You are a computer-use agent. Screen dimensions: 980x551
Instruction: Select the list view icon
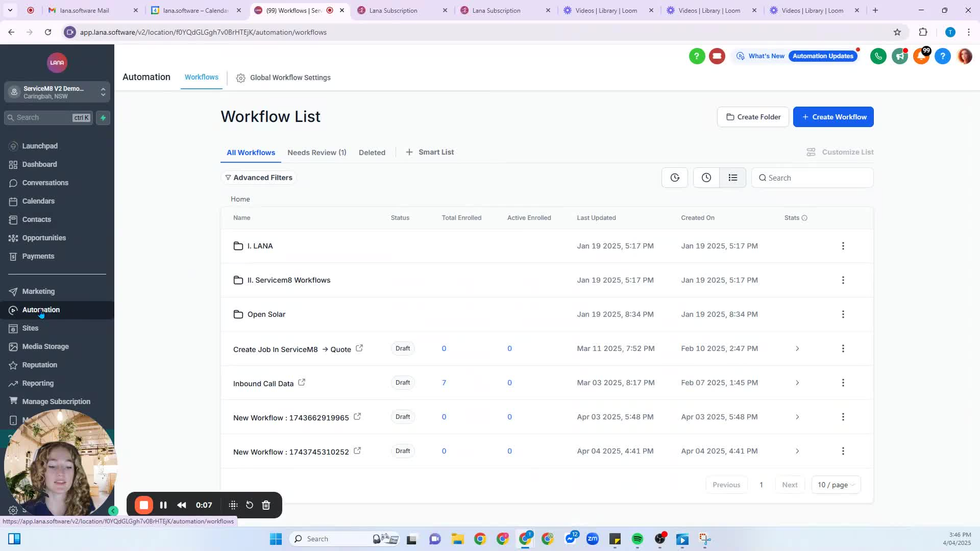733,178
